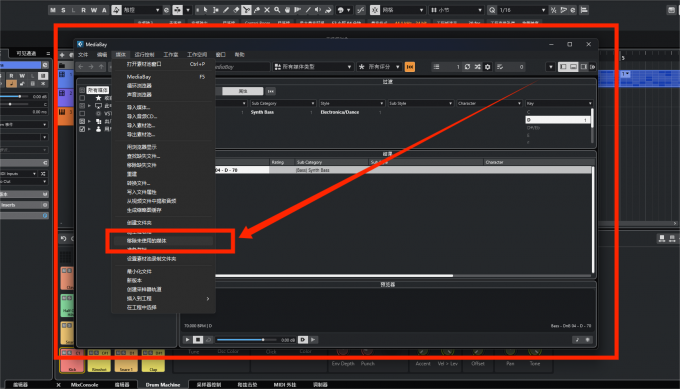Viewport: 680px width, 389px height.
Task: Go up one folder in MediaBay
Action: [101, 67]
